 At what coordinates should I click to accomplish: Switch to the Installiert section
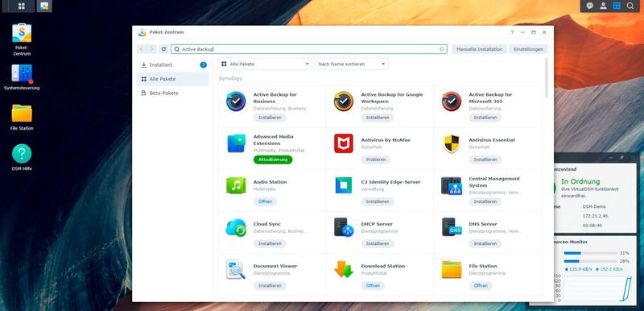point(172,65)
